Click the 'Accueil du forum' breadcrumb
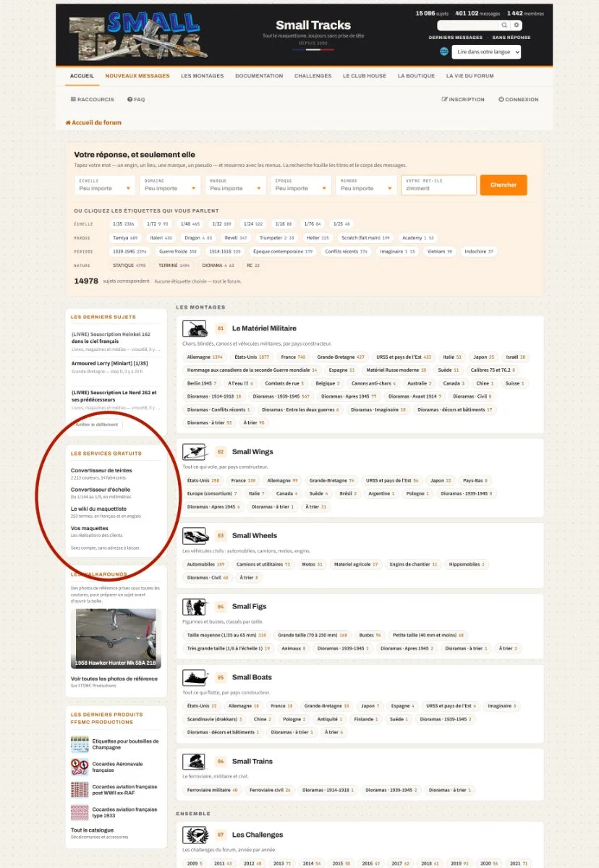The height and width of the screenshot is (868, 599). (x=93, y=123)
